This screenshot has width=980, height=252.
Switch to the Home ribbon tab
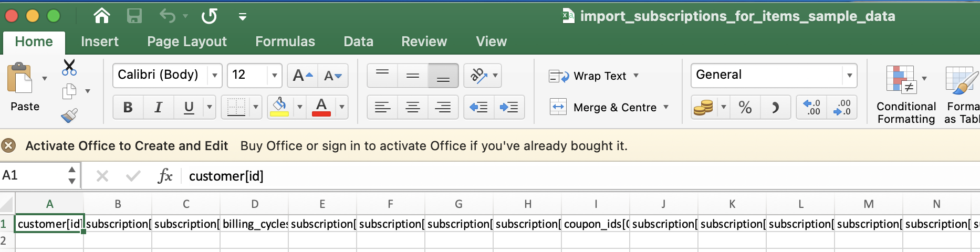[x=34, y=42]
